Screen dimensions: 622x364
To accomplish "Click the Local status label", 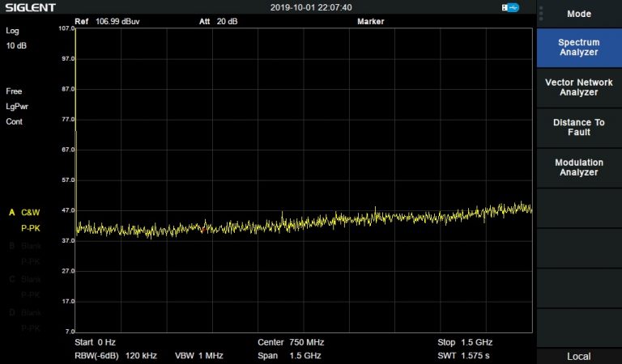I will pos(578,357).
